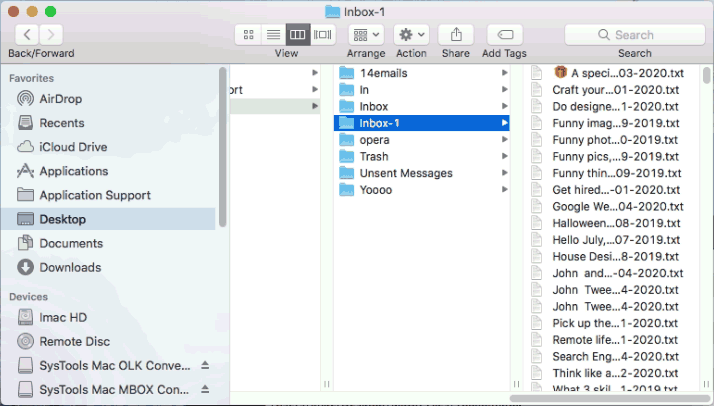Image resolution: width=714 pixels, height=406 pixels.
Task: Select the Inbox folder
Action: (422, 107)
